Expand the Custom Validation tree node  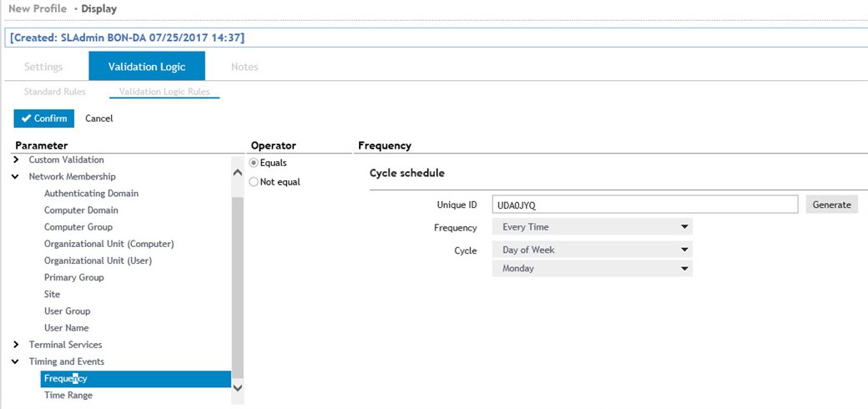point(16,159)
